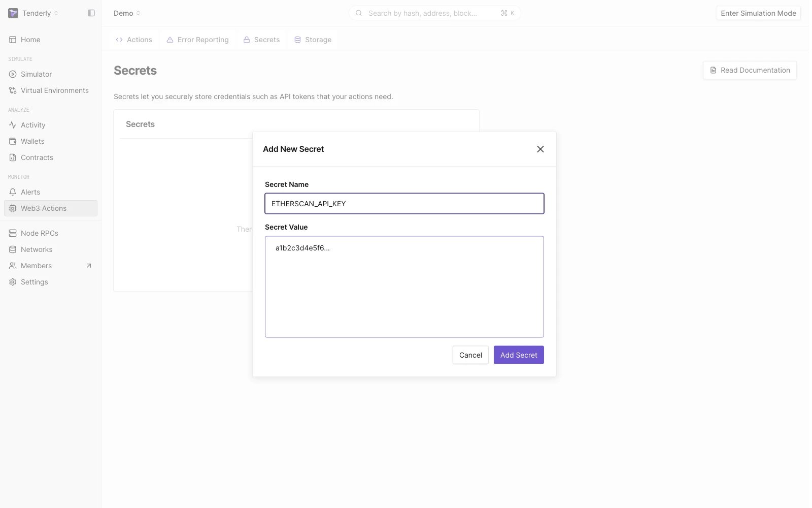Viewport: 812px width, 508px height.
Task: Click the Secrets lock icon
Action: 247,40
